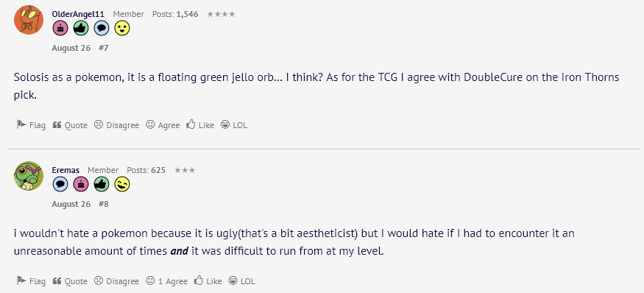Screen dimensions: 644x293
Task: Click OlderAngel11's green thumbs-up badge
Action: (81, 29)
